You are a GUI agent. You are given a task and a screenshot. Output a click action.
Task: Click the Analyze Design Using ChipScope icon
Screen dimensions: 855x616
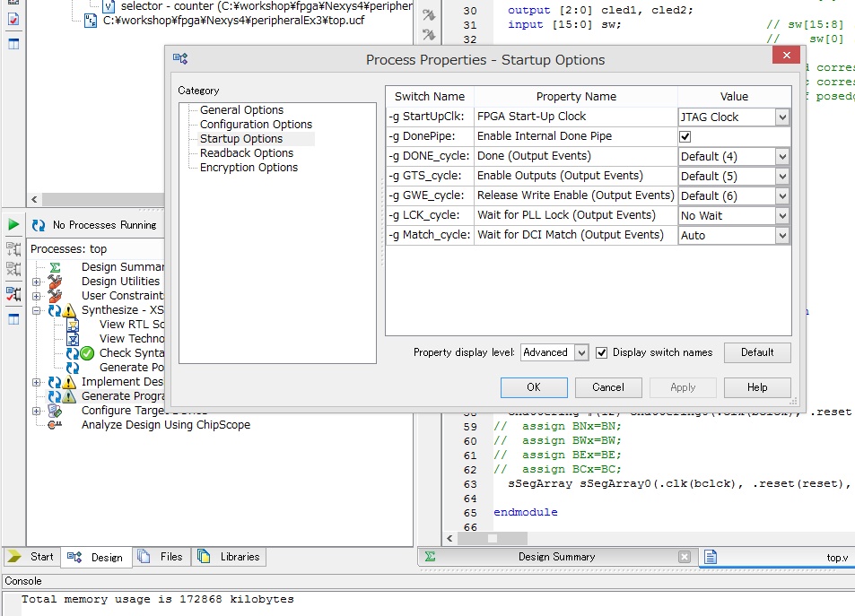[x=55, y=425]
